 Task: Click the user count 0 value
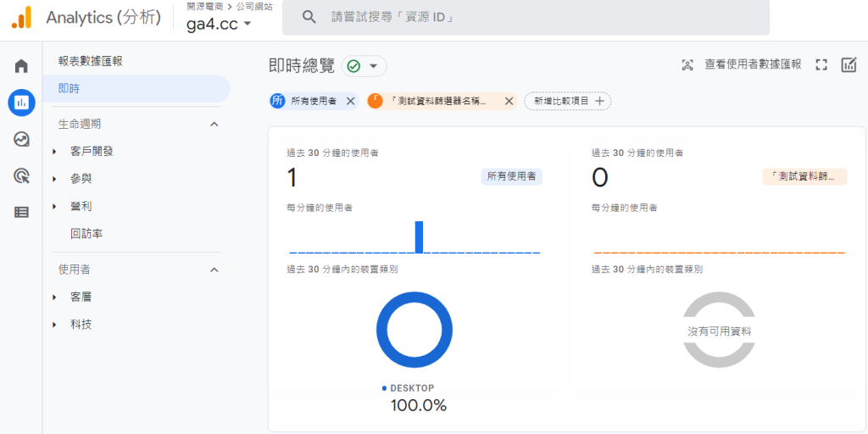600,178
